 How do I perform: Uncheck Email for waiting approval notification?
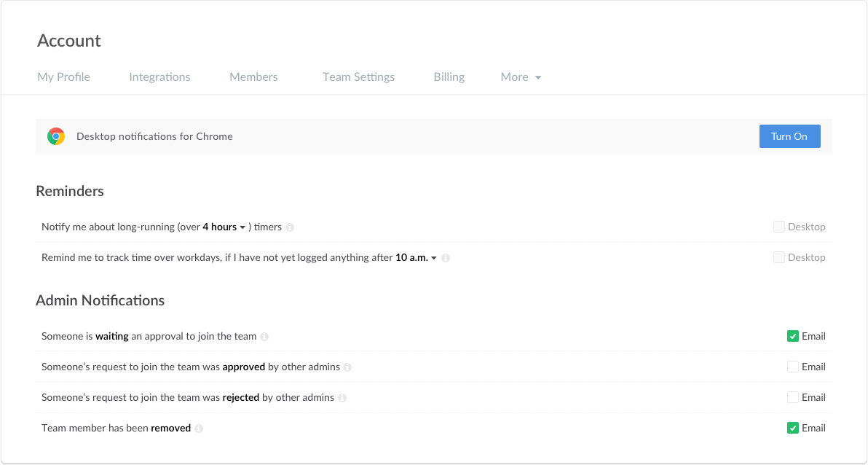[x=793, y=336]
